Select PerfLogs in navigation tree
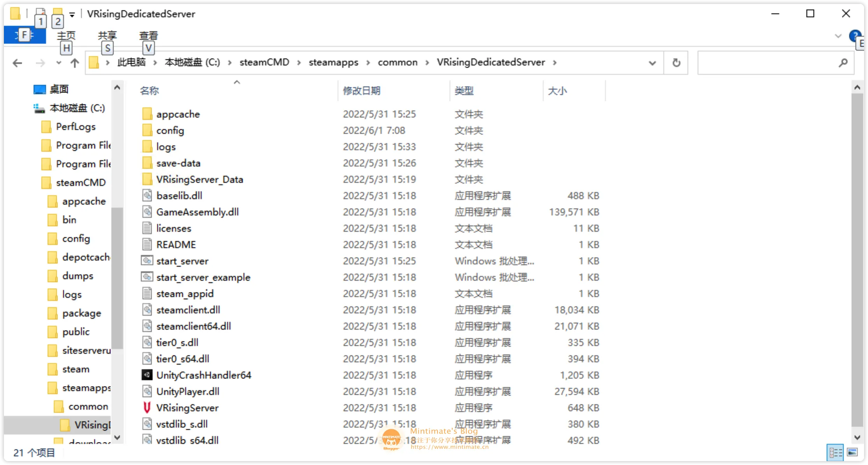 [x=75, y=127]
